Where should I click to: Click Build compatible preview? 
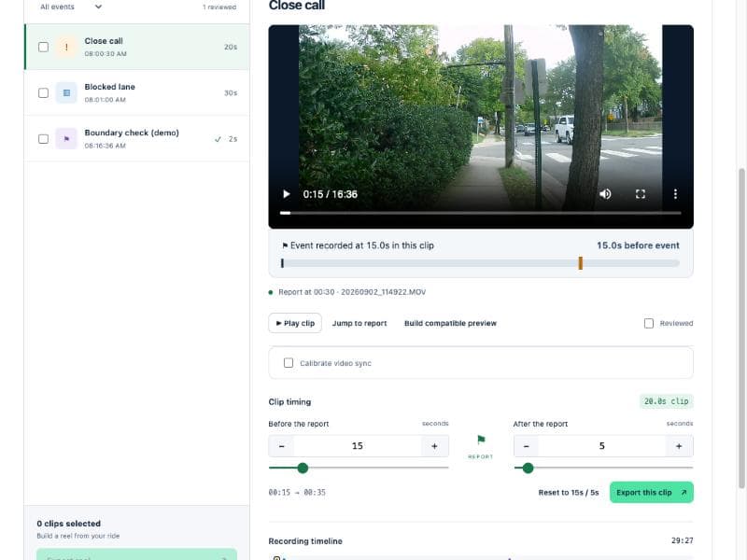450,323
